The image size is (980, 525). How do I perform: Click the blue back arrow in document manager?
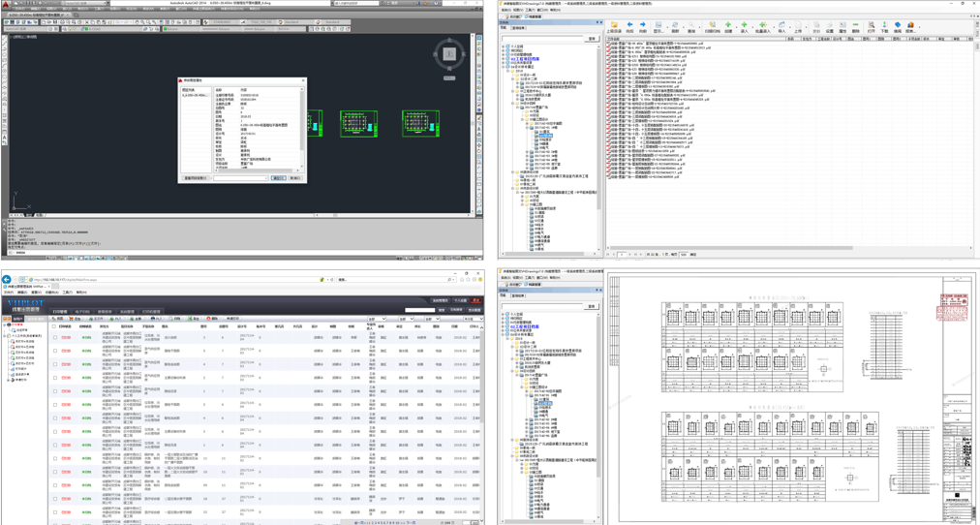629,26
